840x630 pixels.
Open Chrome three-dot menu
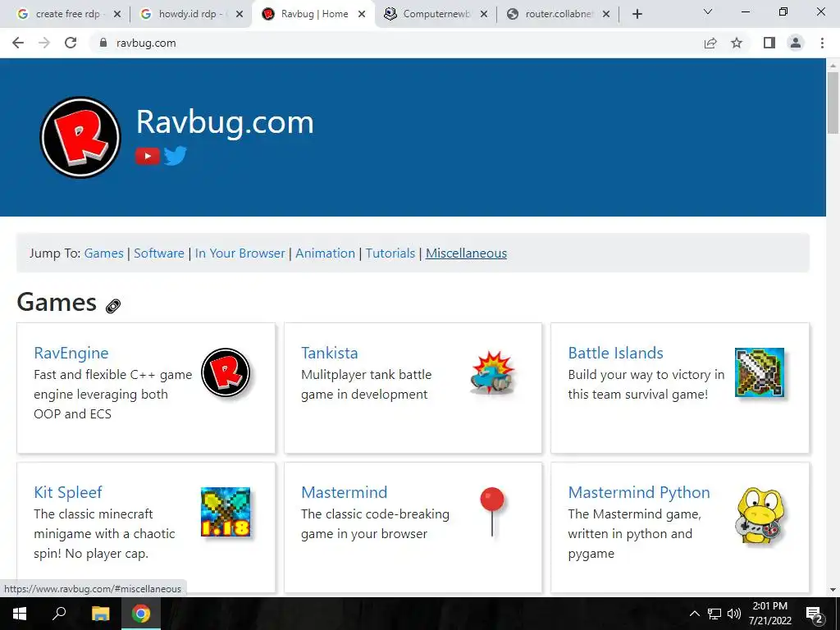(822, 43)
